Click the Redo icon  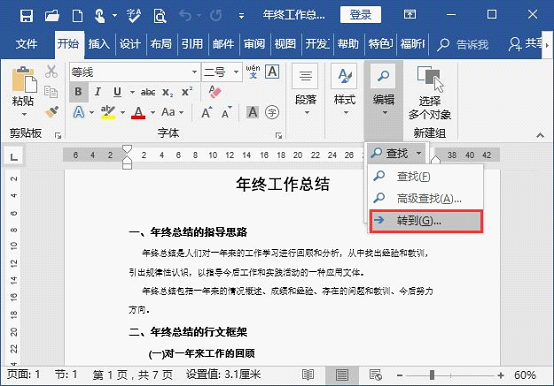pyautogui.click(x=216, y=15)
